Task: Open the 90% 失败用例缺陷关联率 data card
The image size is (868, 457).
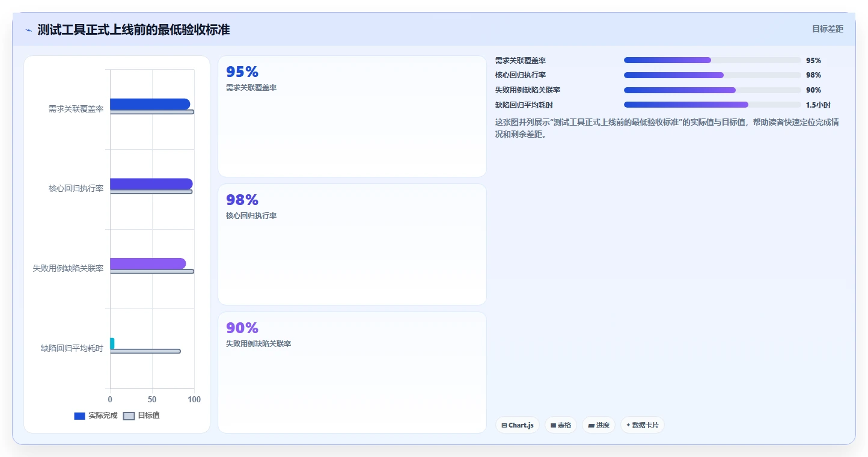Action: click(x=352, y=372)
